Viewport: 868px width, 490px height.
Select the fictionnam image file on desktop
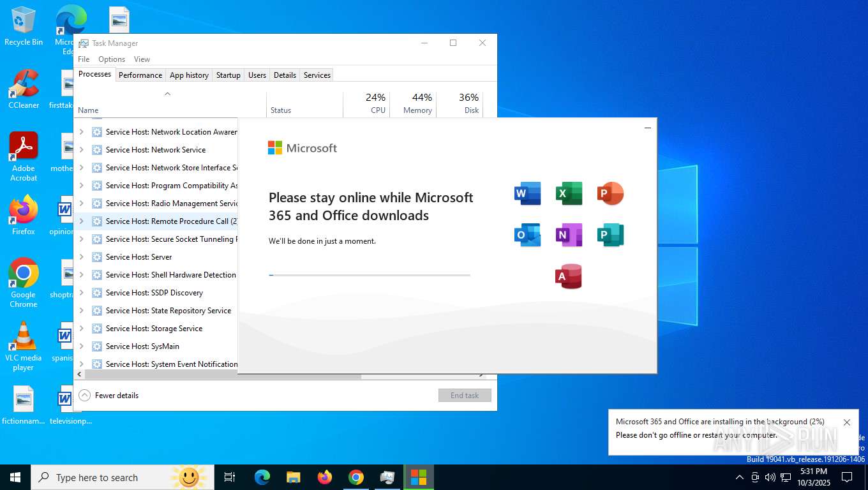coord(24,405)
